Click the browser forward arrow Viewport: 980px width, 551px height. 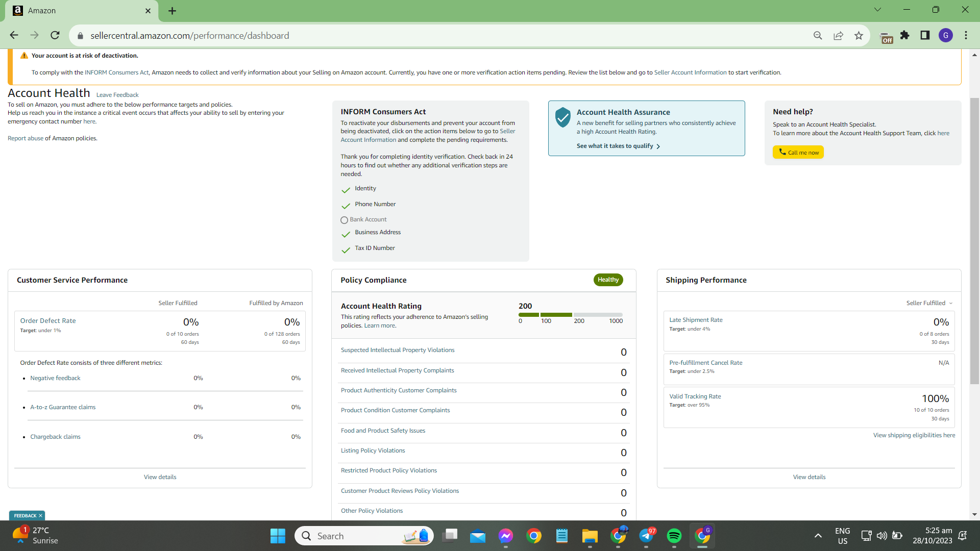tap(34, 35)
